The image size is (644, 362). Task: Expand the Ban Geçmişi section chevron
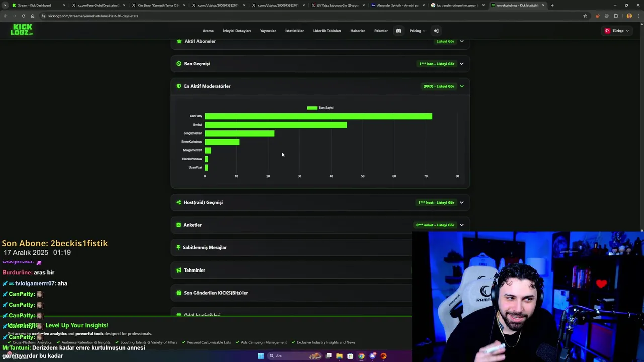pos(461,64)
